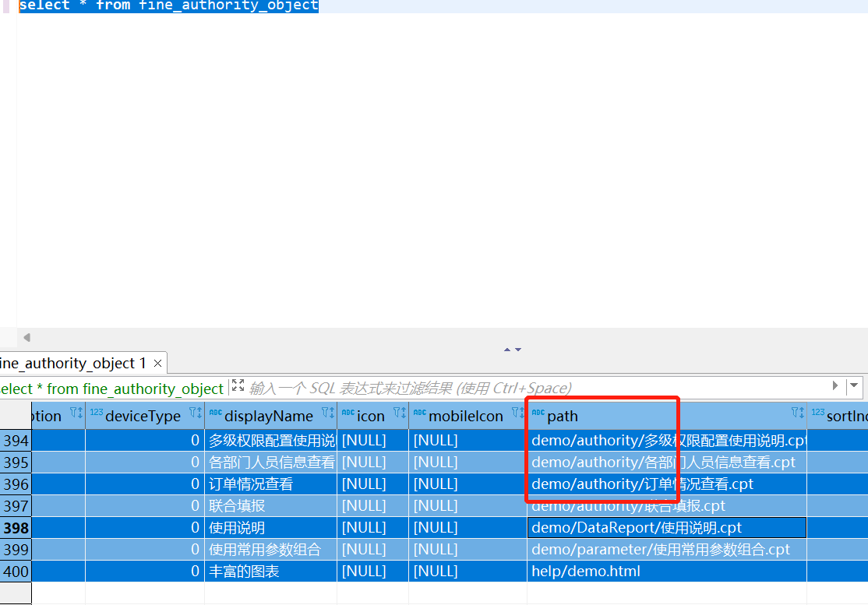The height and width of the screenshot is (605, 868).
Task: Select the deviceType column header
Action: tap(145, 416)
